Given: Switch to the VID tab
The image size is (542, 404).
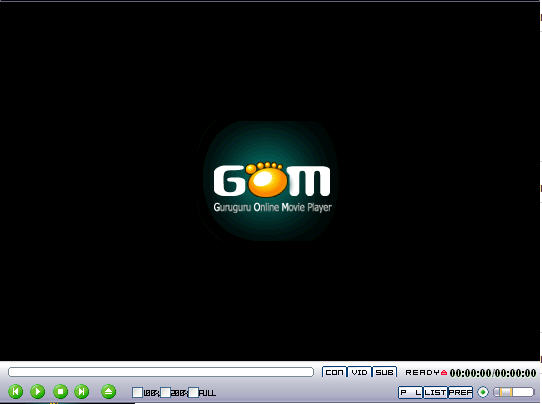Looking at the screenshot, I should [x=359, y=373].
